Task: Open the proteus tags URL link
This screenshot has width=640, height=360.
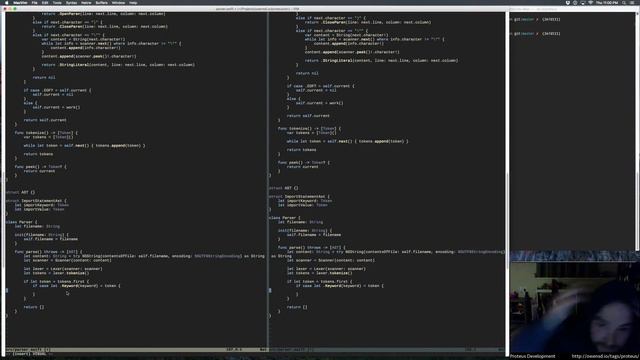Action: pos(604,356)
